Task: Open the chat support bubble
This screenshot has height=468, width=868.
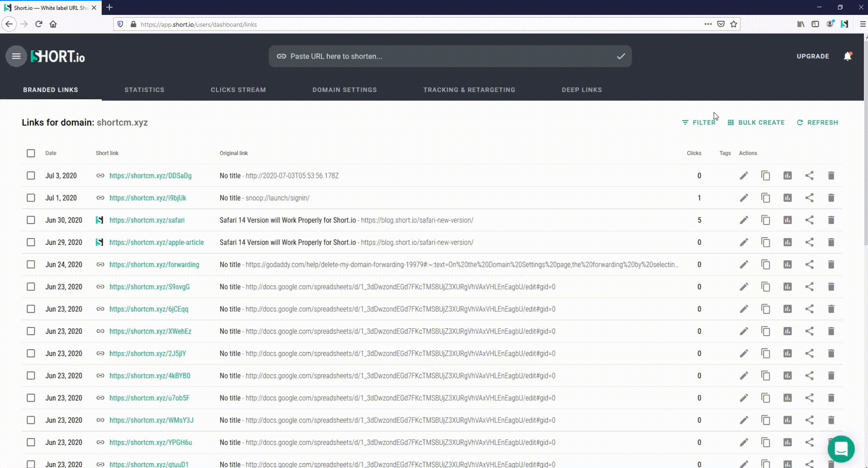Action: click(x=841, y=449)
